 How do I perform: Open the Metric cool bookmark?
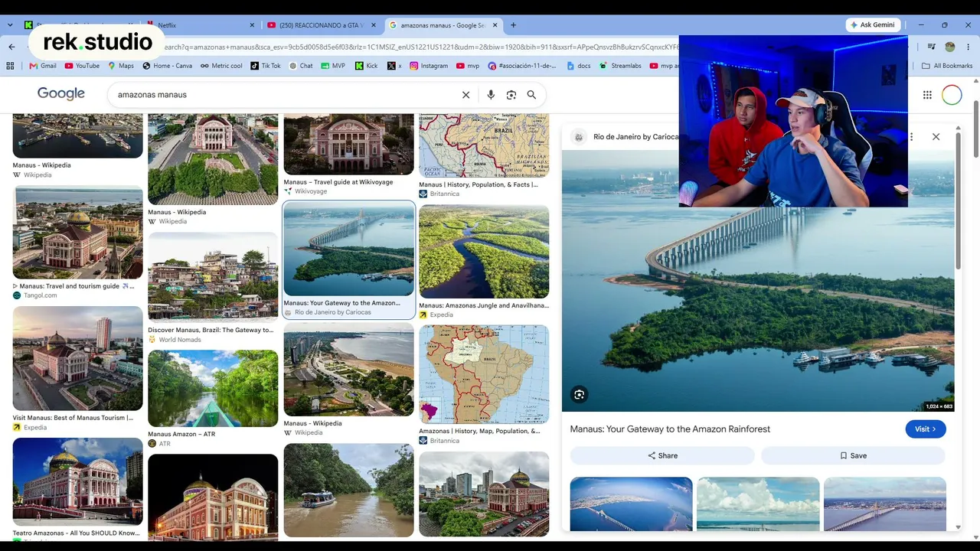click(221, 66)
